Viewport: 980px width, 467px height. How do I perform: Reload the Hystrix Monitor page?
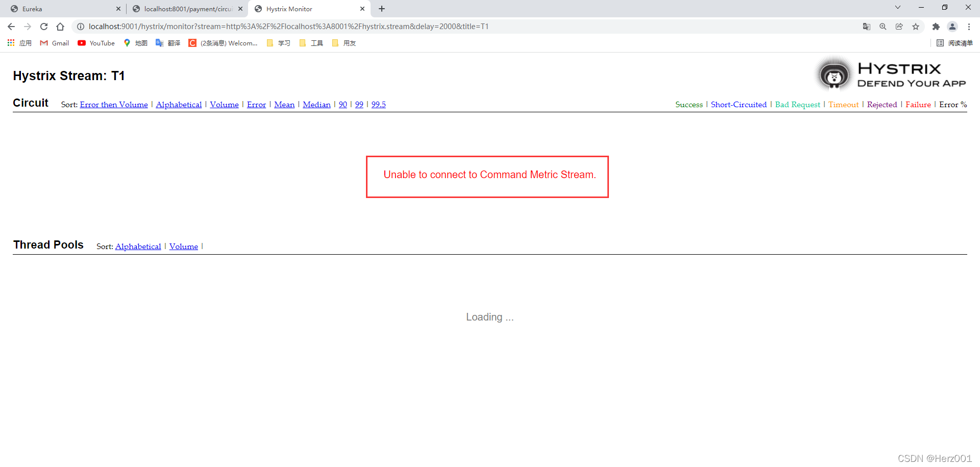click(44, 27)
